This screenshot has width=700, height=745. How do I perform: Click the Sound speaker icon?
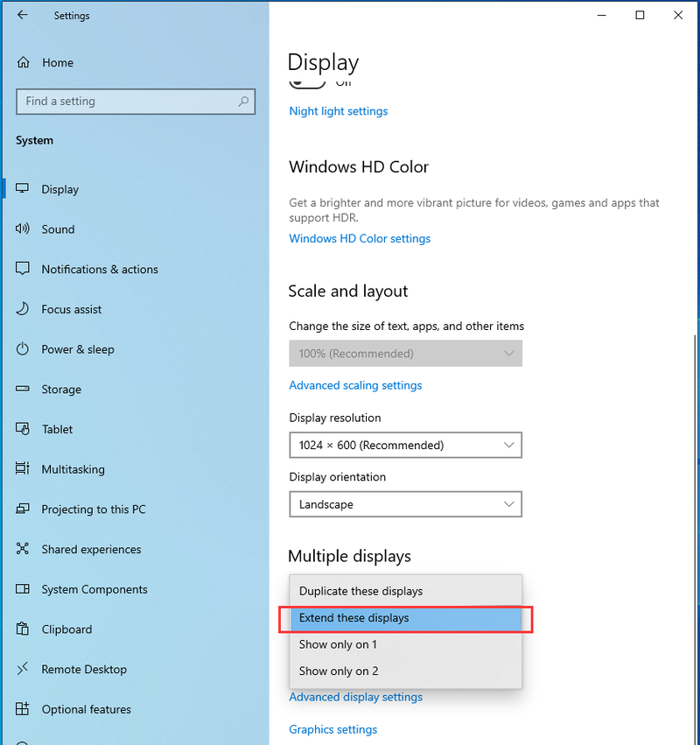click(x=23, y=229)
